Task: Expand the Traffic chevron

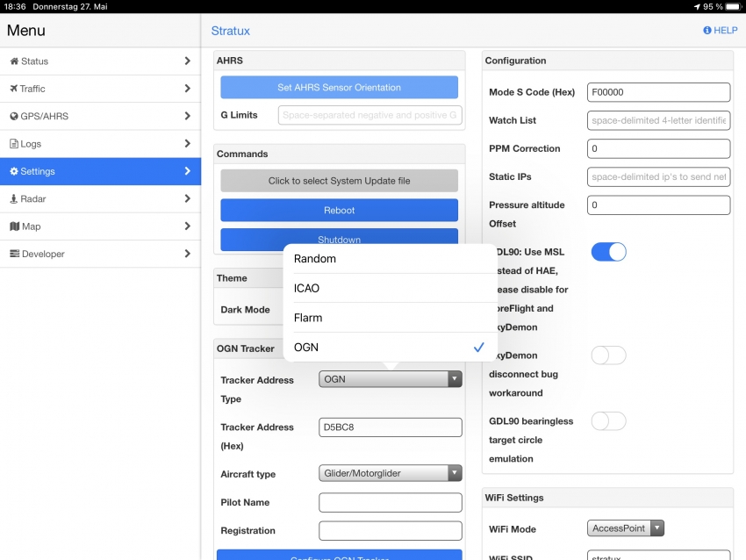Action: [x=188, y=89]
